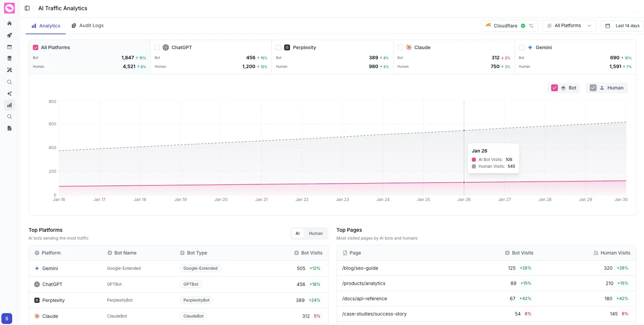Enable the ChatGPT platform checkbox
The height and width of the screenshot is (325, 644).
(x=157, y=47)
